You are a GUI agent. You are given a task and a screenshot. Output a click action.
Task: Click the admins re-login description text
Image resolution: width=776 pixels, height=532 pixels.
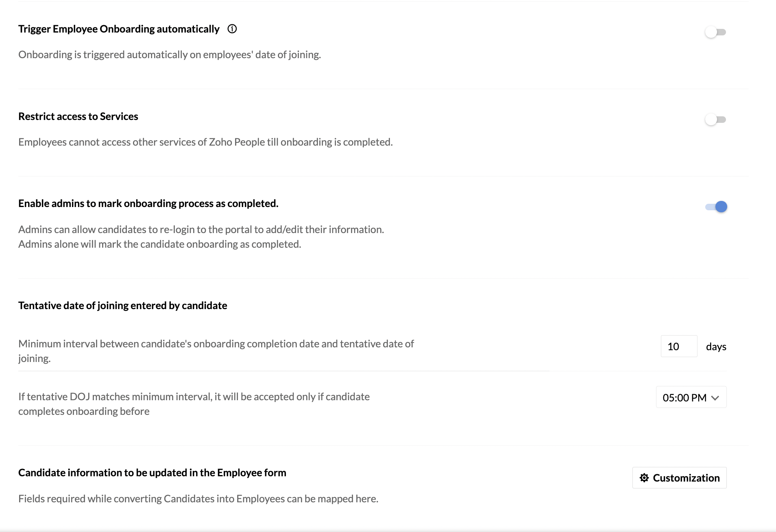pos(201,229)
